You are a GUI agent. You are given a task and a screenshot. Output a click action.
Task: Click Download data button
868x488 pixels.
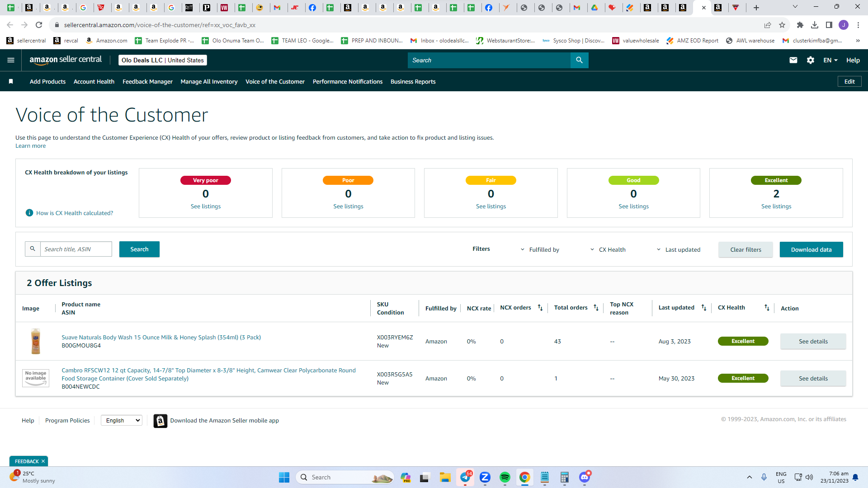[x=811, y=249]
